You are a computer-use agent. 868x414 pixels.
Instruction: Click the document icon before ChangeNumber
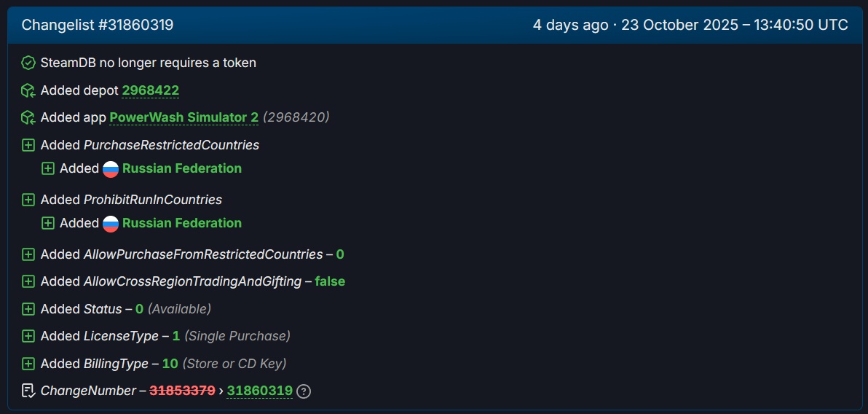point(28,391)
